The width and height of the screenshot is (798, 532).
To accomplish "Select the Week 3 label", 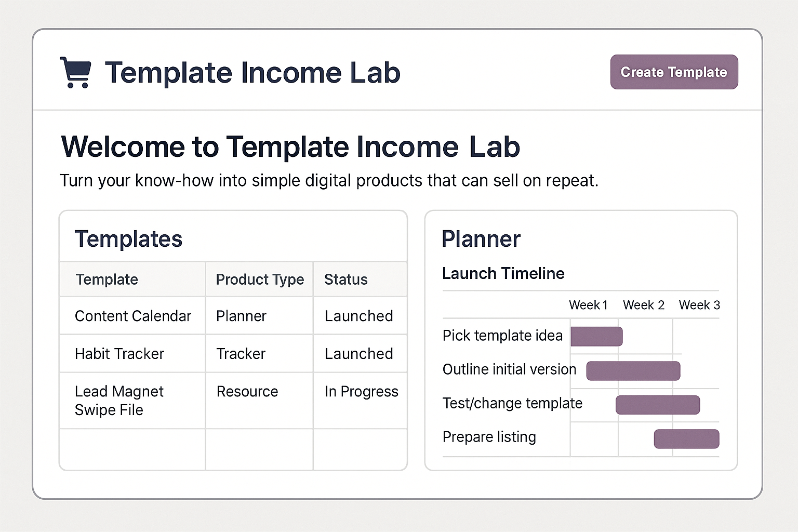I will click(x=699, y=305).
